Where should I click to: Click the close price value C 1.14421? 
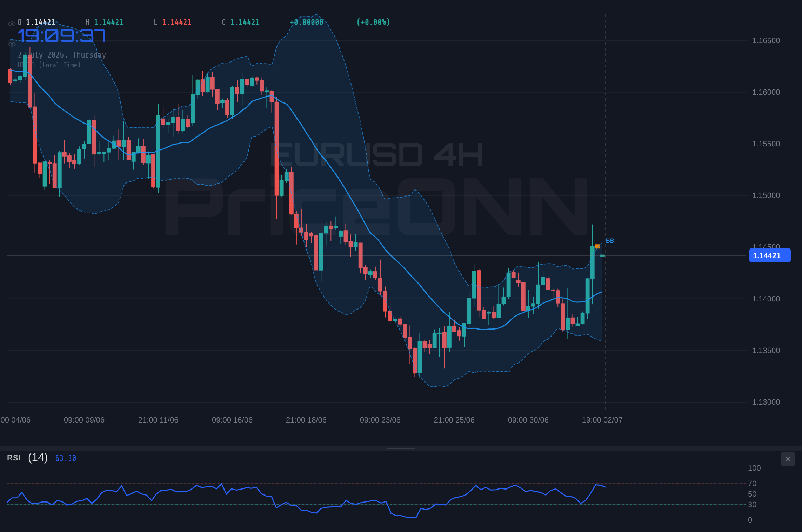[241, 22]
